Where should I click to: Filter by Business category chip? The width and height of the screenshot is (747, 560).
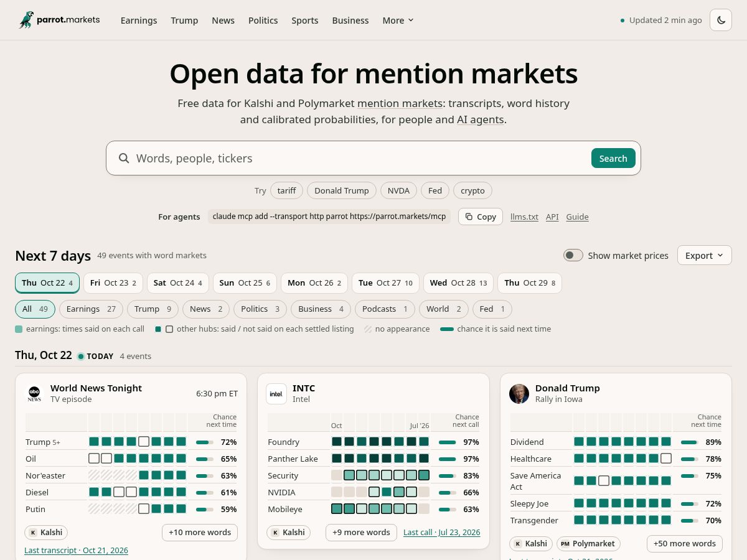coord(321,309)
